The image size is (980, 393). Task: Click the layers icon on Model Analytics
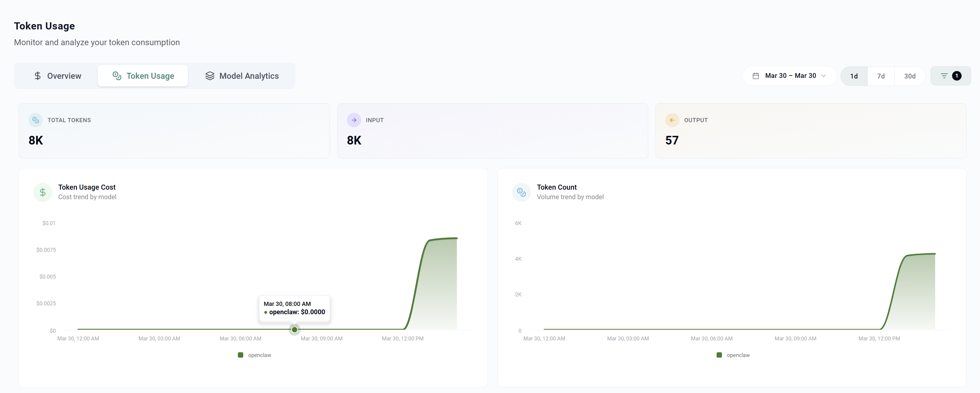pos(210,76)
